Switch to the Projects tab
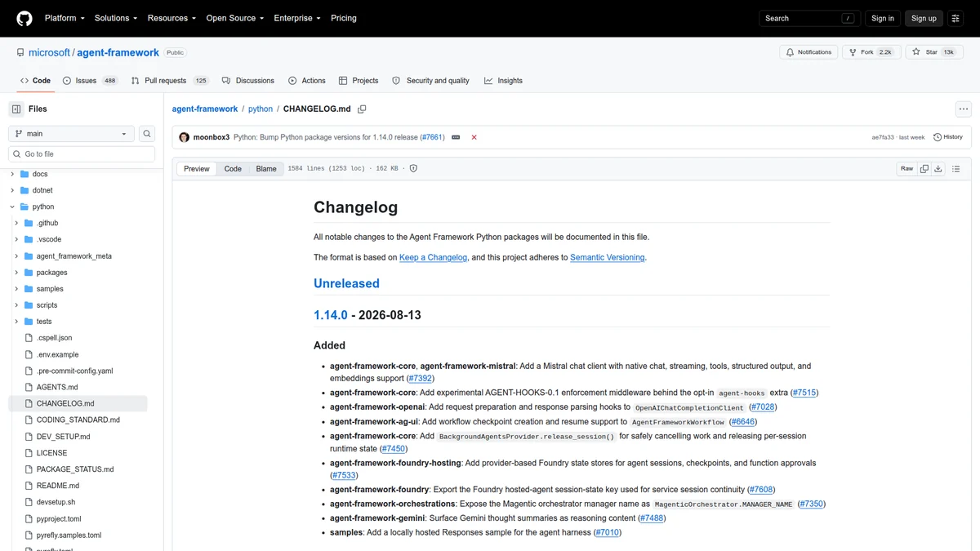This screenshot has width=980, height=551. 359,81
